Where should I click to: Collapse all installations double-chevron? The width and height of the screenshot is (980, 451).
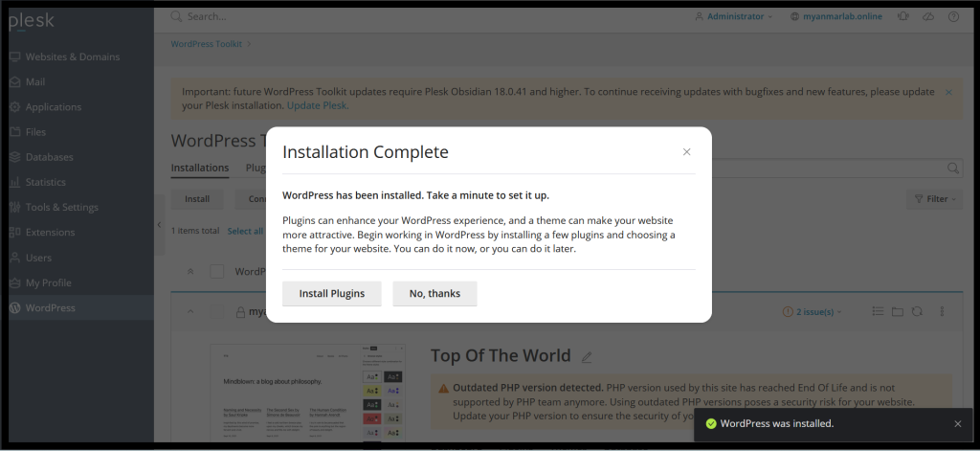click(x=190, y=272)
